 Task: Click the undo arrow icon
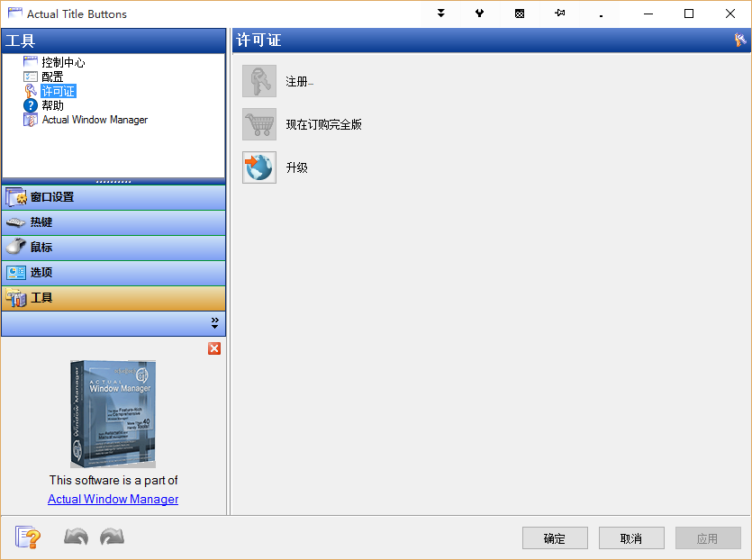point(76,537)
